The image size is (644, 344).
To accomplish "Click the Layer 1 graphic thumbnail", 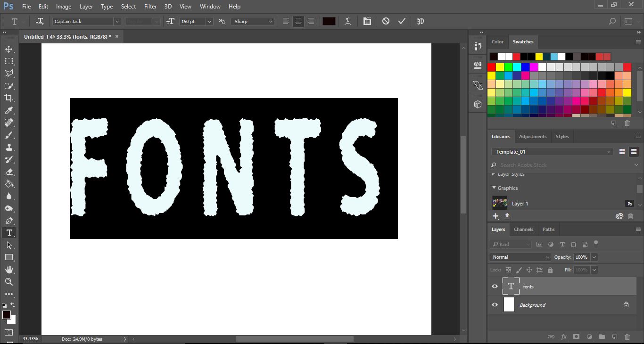I will click(500, 204).
